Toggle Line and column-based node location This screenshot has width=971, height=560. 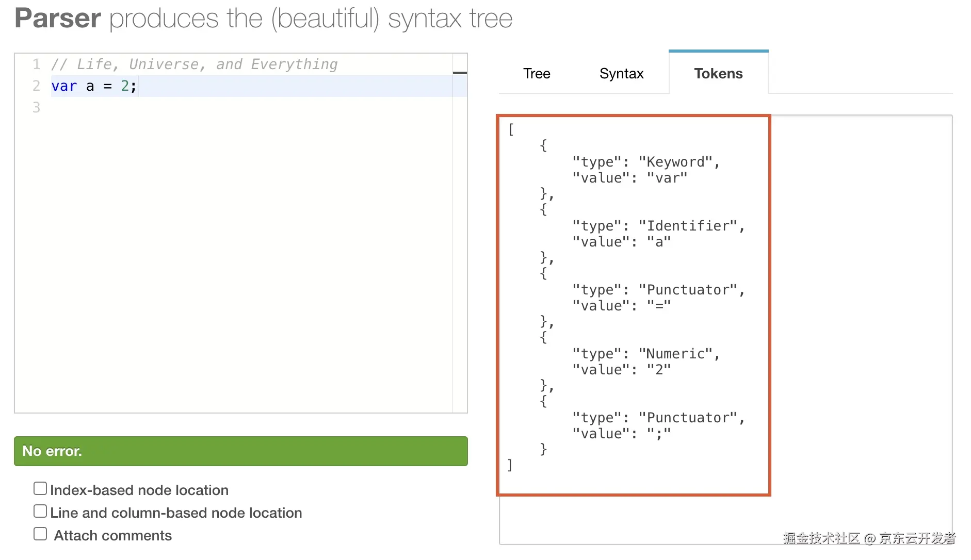(40, 511)
